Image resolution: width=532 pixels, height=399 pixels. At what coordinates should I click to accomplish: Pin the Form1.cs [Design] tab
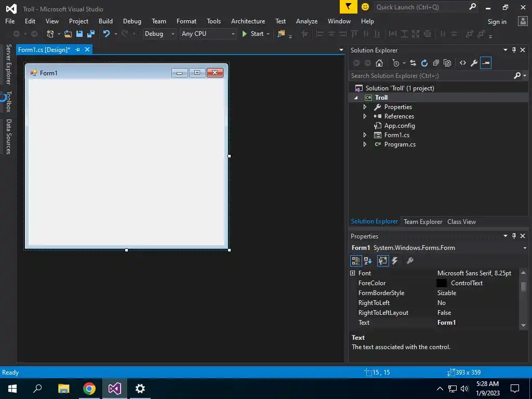(x=77, y=49)
